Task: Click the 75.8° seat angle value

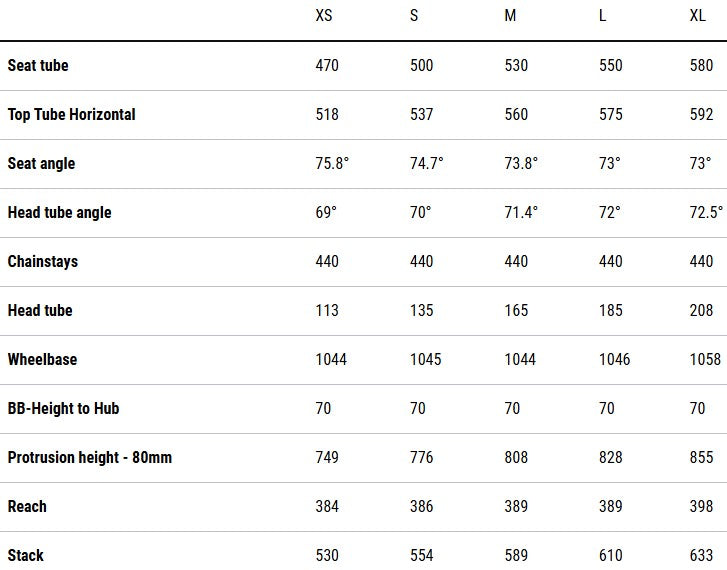Action: pos(331,163)
